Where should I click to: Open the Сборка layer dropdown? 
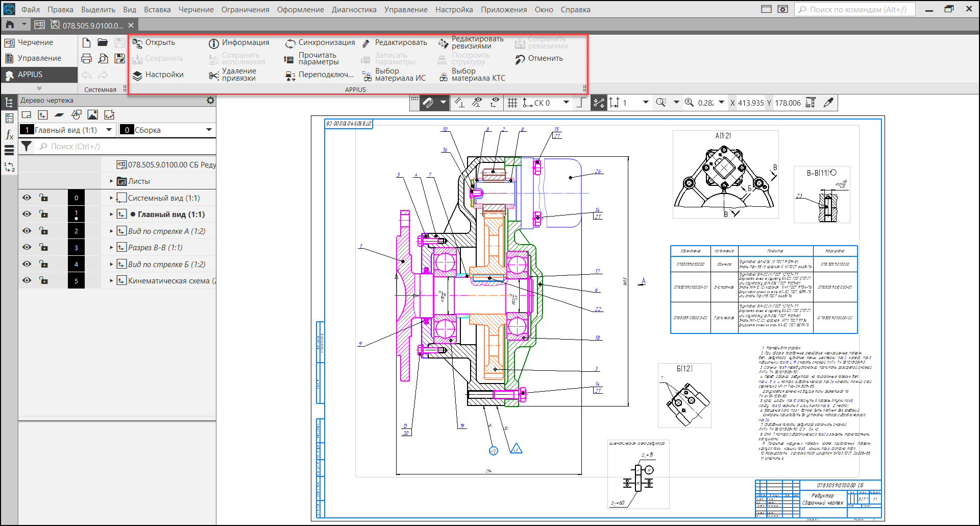point(209,130)
